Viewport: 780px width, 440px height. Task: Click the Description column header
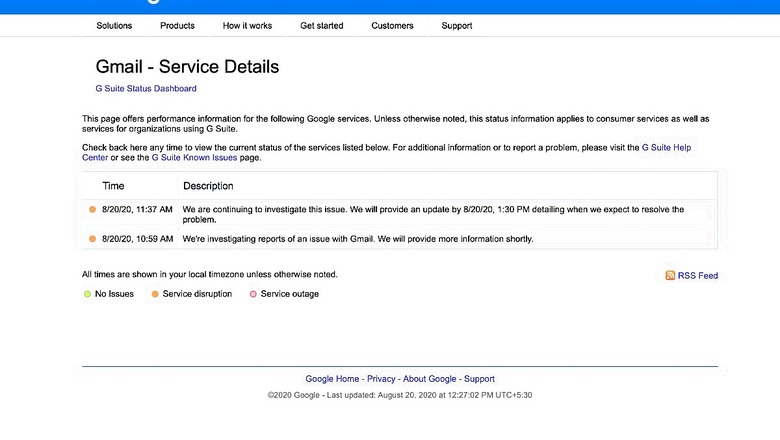pos(208,186)
